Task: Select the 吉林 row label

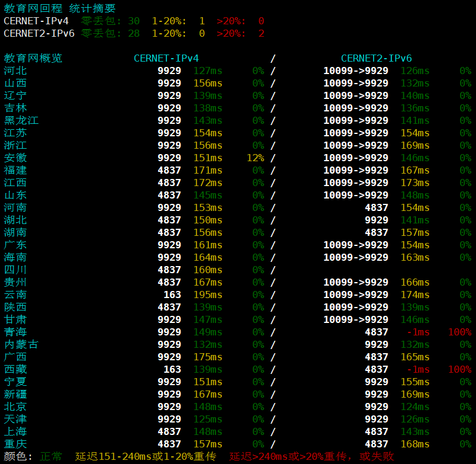Action: (15, 108)
